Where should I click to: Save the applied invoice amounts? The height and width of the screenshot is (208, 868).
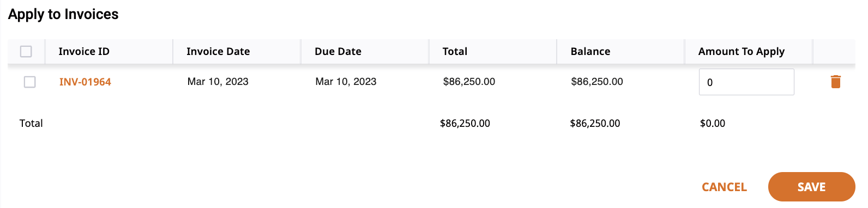811,187
